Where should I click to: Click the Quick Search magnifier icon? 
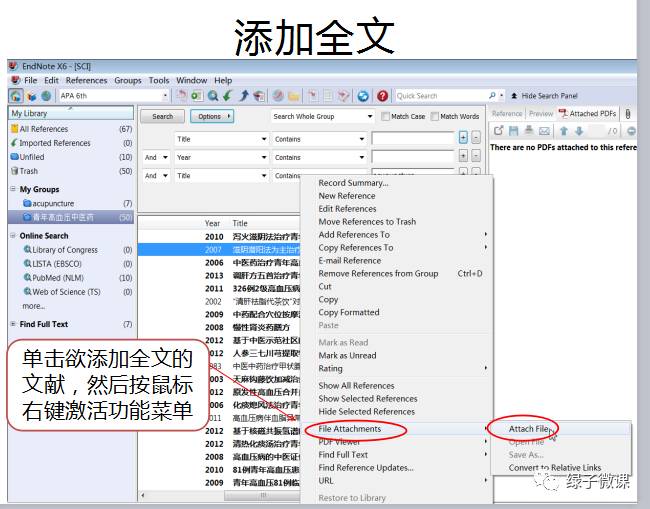492,96
